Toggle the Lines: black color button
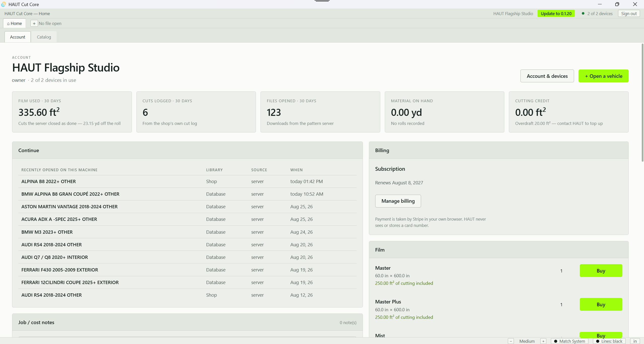Screen dimensions: 644x344 [x=609, y=341]
